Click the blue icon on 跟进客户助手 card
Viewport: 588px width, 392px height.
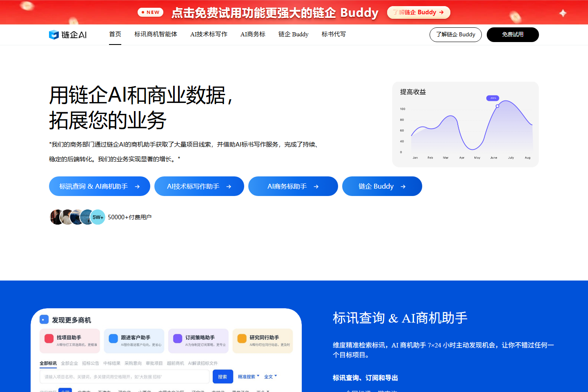tap(114, 339)
